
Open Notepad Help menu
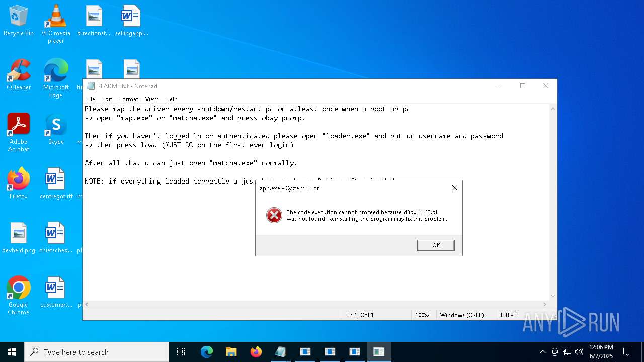[171, 99]
